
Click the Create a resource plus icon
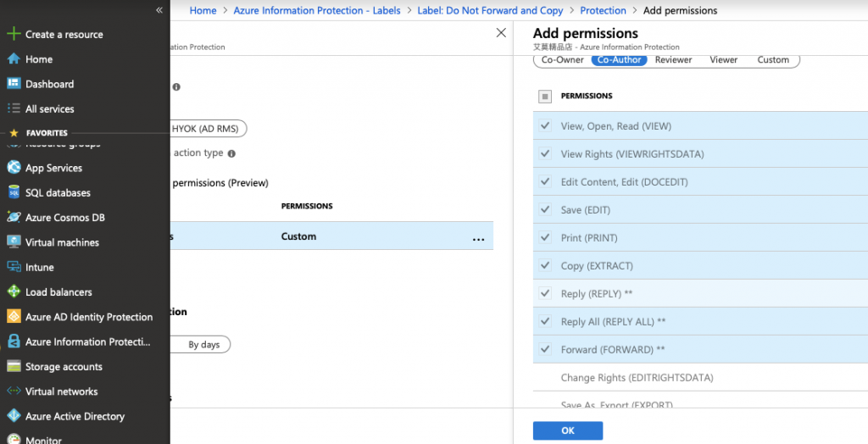pyautogui.click(x=14, y=35)
